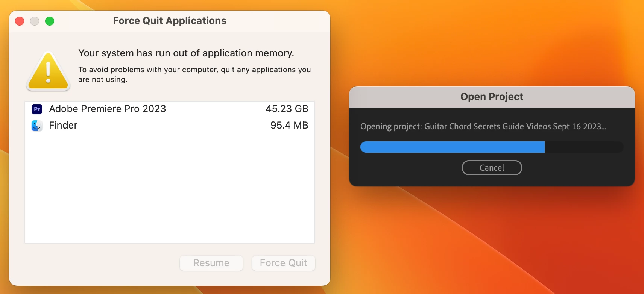Close the Force Quit Applications window
This screenshot has height=294, width=644.
point(20,21)
